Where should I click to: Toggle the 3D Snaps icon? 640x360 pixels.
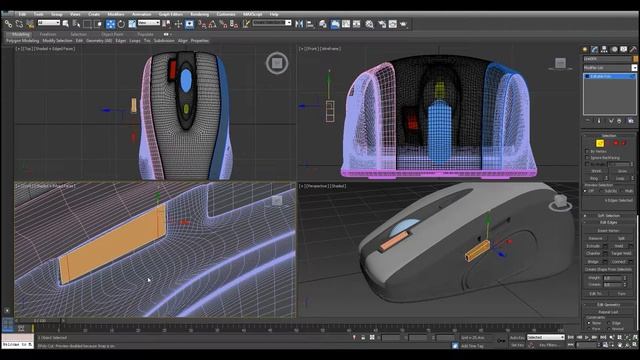(x=202, y=24)
